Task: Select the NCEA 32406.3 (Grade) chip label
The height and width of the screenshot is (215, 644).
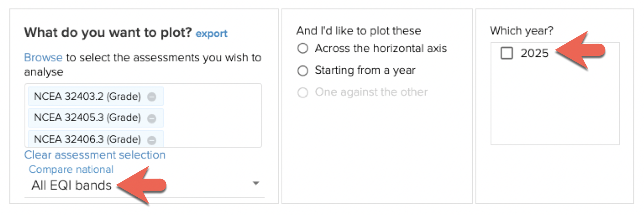Action: (x=87, y=139)
